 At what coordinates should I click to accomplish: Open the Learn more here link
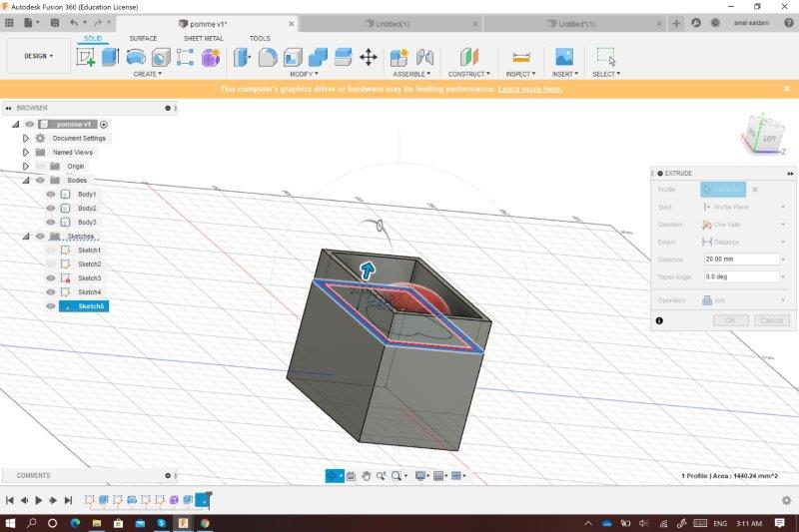(530, 89)
